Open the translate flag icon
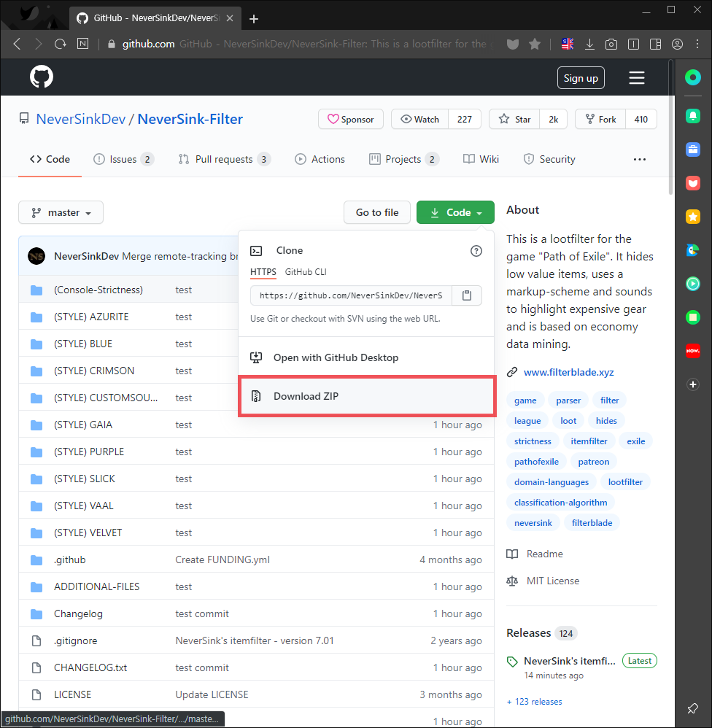The height and width of the screenshot is (728, 712). 568,44
